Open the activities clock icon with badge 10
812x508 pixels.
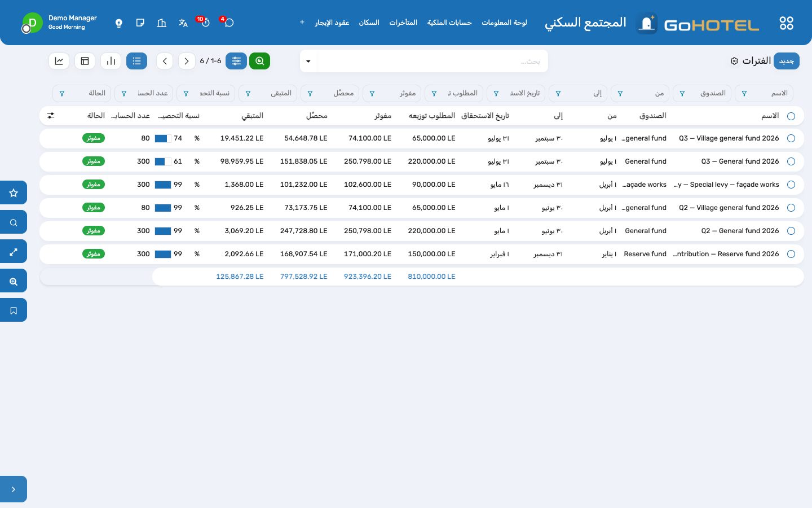(205, 23)
